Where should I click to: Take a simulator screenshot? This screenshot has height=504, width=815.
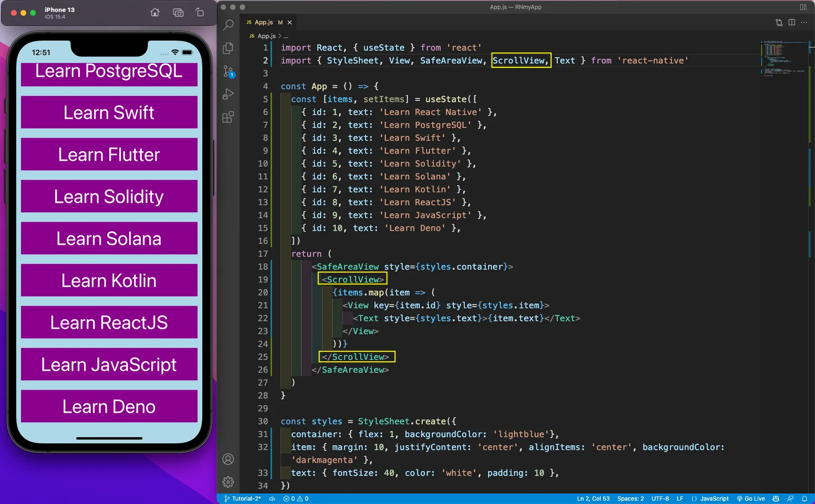tap(178, 12)
